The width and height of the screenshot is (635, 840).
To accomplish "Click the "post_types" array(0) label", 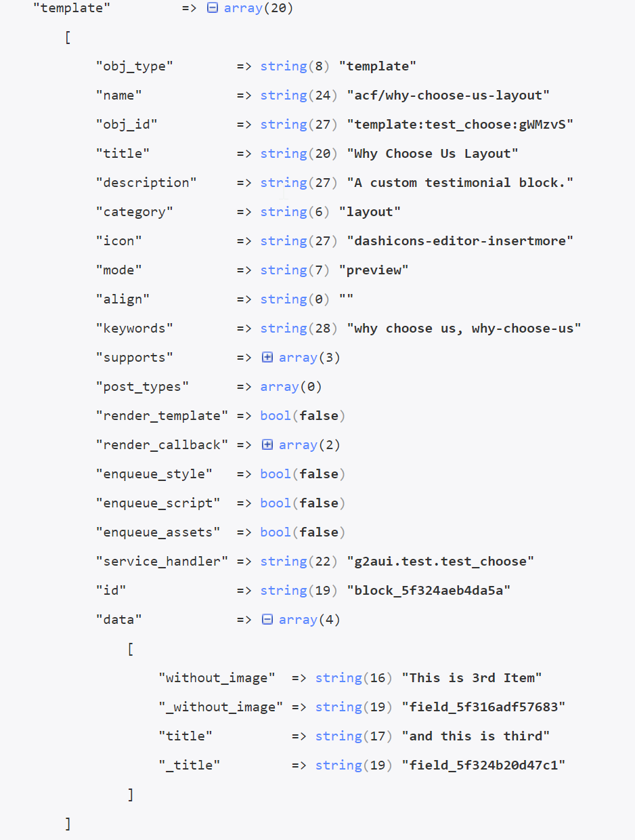I will point(291,387).
